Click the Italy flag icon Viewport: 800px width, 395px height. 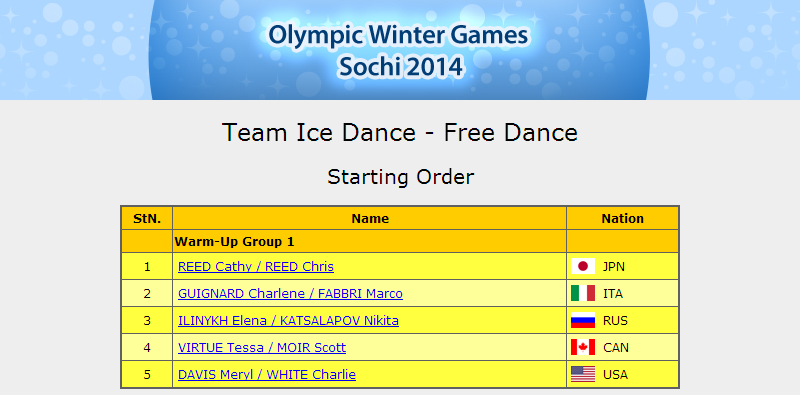click(x=583, y=293)
